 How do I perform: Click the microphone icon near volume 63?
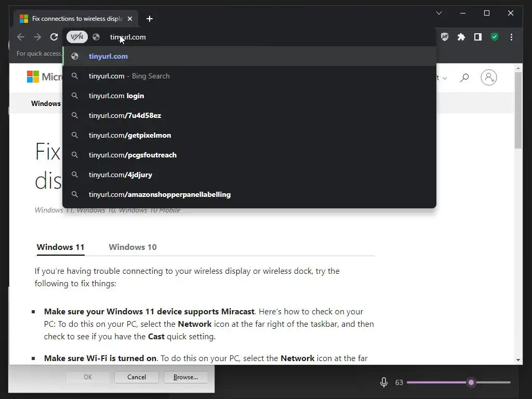[384, 382]
